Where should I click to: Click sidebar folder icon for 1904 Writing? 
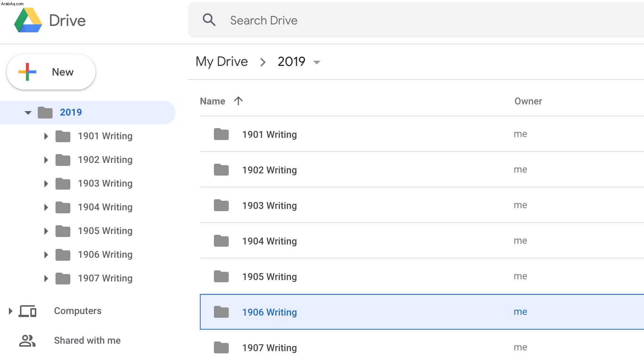[x=63, y=207]
